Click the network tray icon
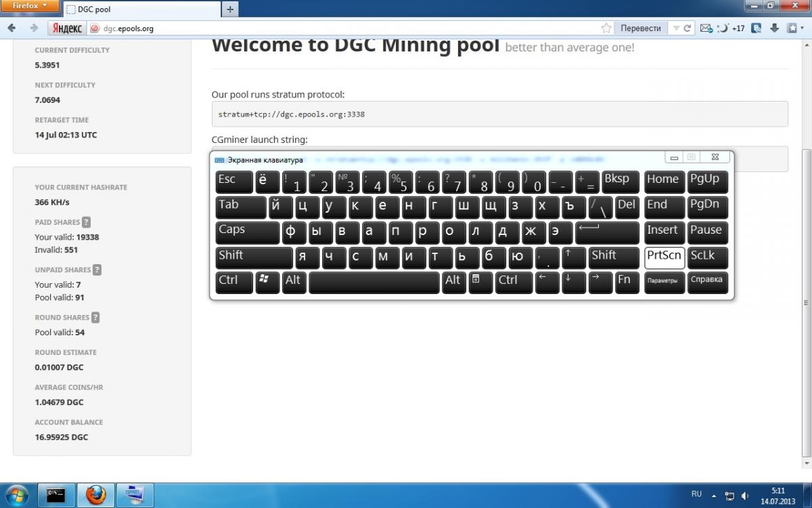This screenshot has width=812, height=508. 730,496
